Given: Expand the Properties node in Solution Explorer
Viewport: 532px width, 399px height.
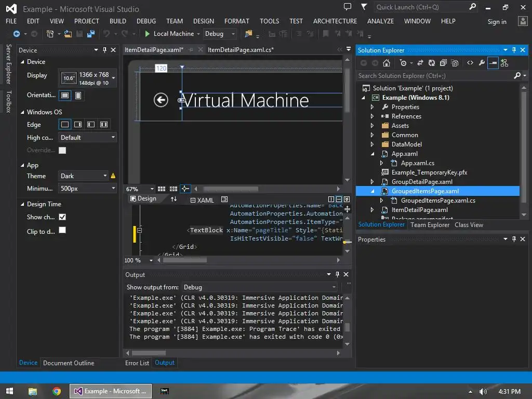Looking at the screenshot, I should tap(372, 107).
